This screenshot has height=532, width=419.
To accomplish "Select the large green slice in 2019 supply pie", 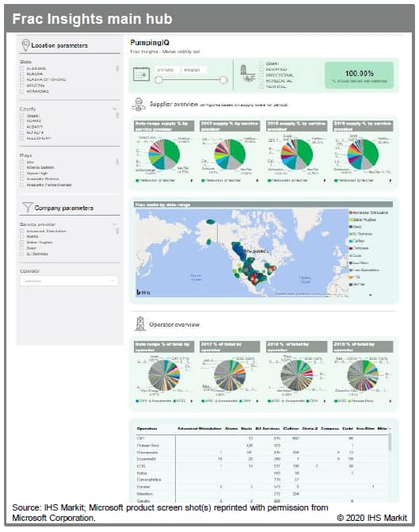I will click(x=371, y=151).
